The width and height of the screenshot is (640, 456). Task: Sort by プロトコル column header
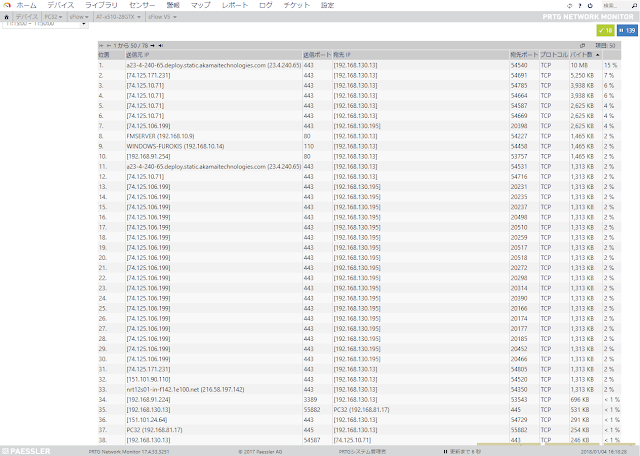point(554,55)
